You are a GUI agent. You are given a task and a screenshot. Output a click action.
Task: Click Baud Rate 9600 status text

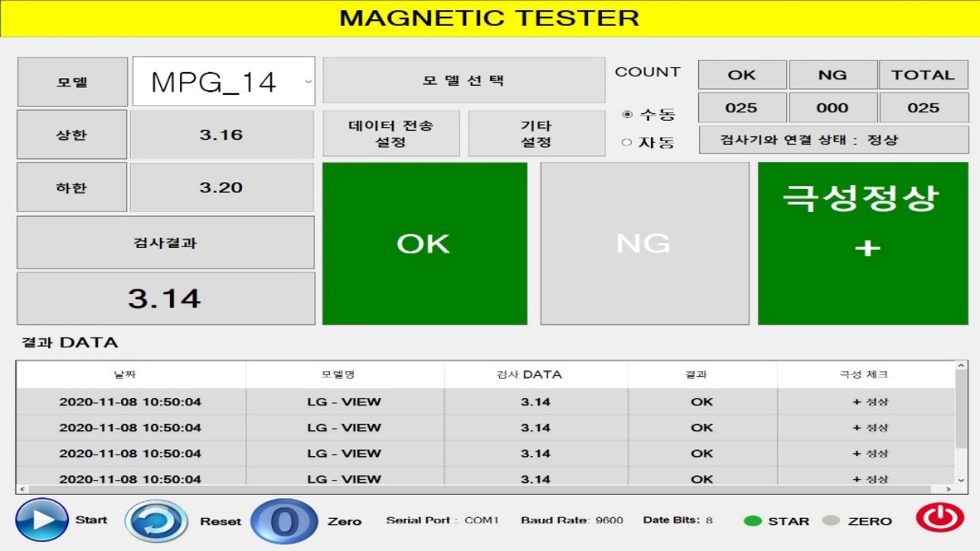pos(572,520)
